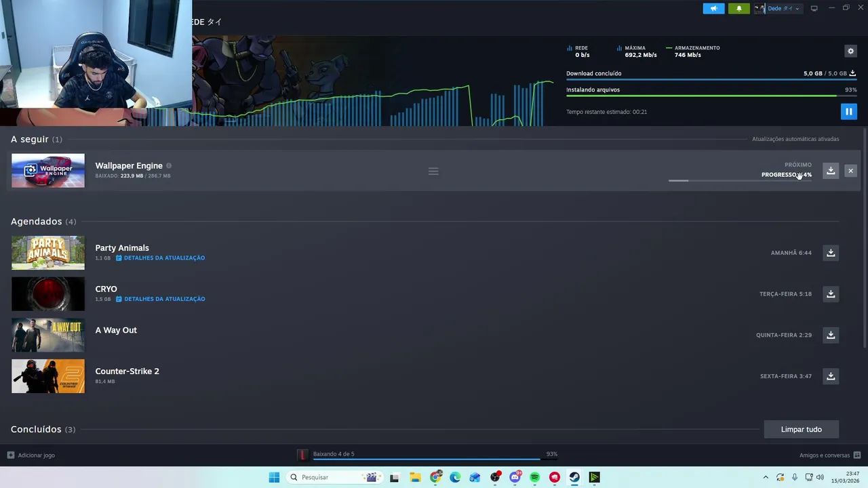Open Outlook from the taskbar
This screenshot has height=488, width=868.
pyautogui.click(x=475, y=477)
